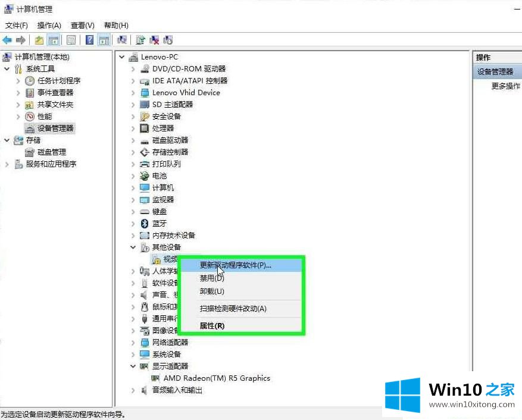The width and height of the screenshot is (522, 420).
Task: Open the 操作(A) menu in menu bar
Action: coord(49,25)
